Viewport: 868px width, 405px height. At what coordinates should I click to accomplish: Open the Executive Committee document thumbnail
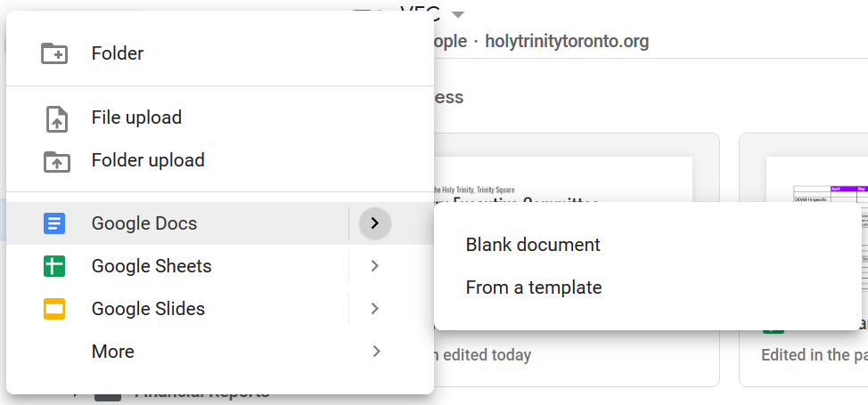coord(563,179)
